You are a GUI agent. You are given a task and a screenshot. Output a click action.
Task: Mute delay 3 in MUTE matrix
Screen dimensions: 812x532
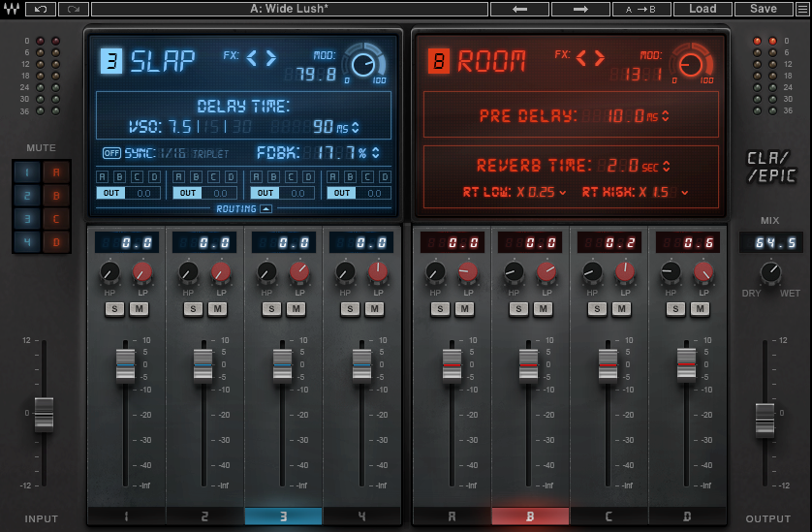coord(27,219)
